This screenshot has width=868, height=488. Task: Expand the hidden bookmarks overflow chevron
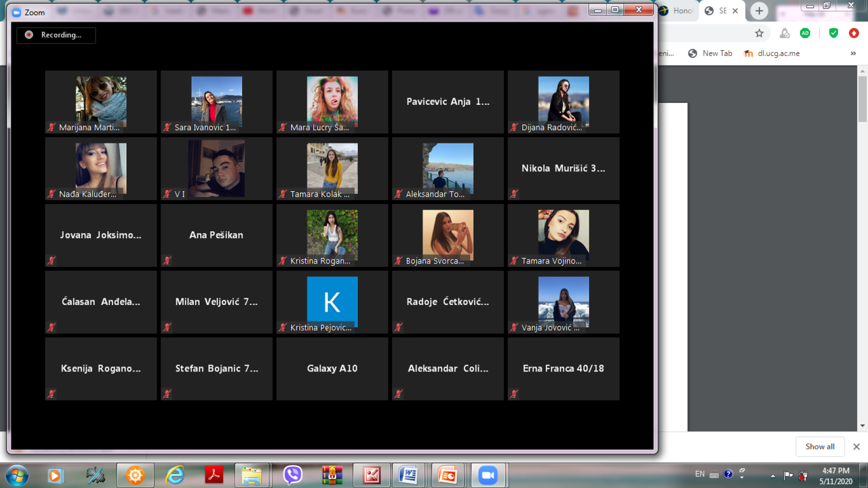[853, 53]
